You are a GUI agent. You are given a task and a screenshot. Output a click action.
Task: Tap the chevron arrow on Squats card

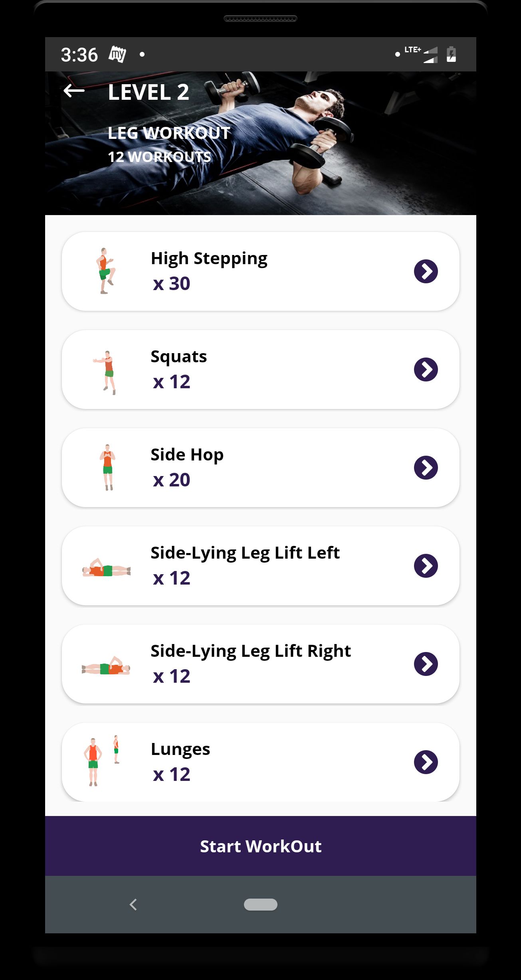point(426,369)
